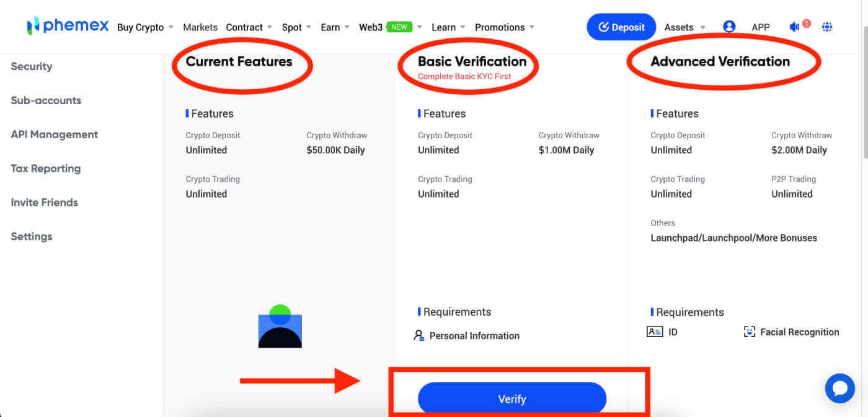Go to API Management in sidebar
Viewport: 868px width, 417px height.
coord(54,134)
